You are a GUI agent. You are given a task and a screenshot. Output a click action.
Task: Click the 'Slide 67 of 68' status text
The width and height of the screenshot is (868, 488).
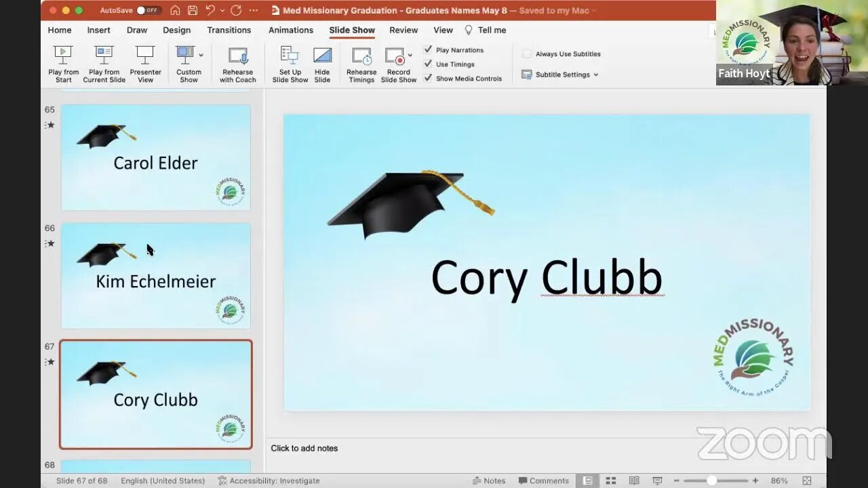click(81, 481)
